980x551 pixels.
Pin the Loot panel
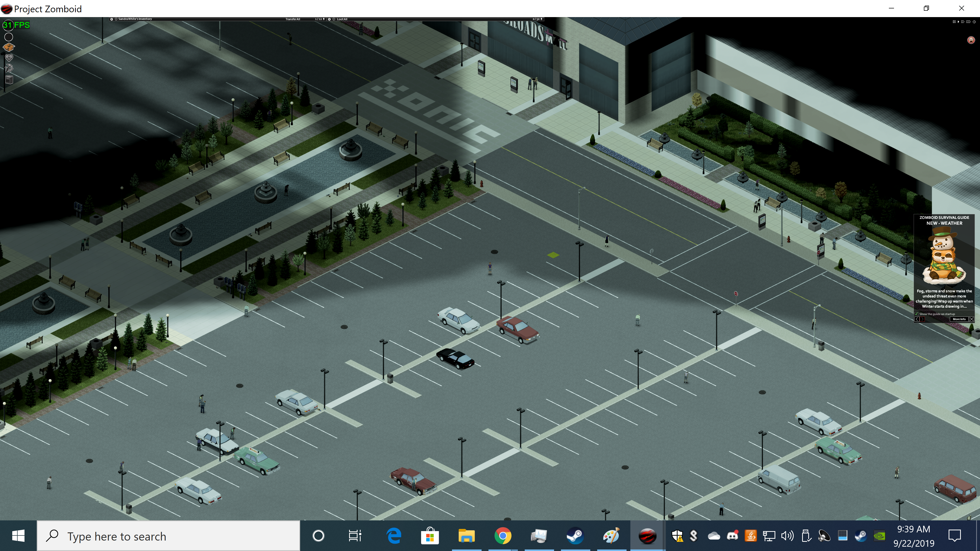pyautogui.click(x=542, y=19)
